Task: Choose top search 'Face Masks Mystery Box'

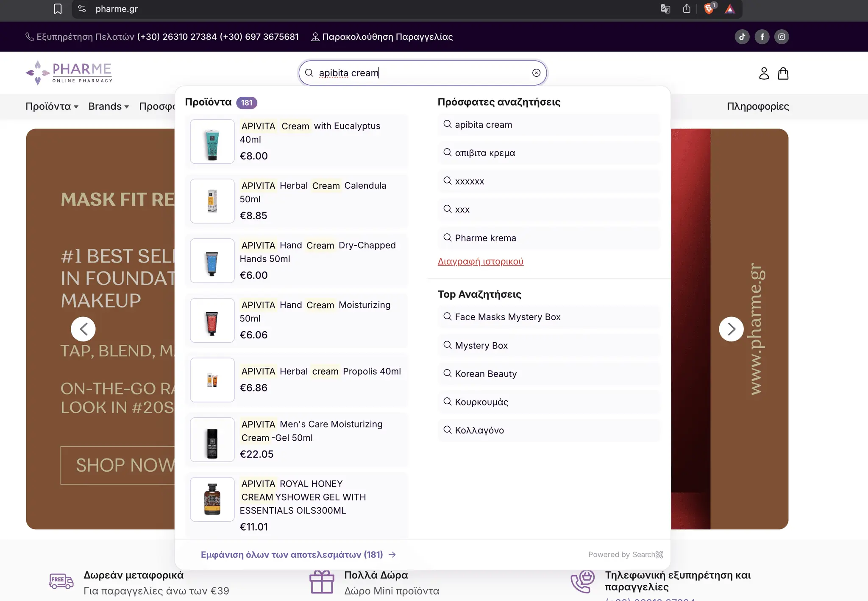Action: [549, 317]
